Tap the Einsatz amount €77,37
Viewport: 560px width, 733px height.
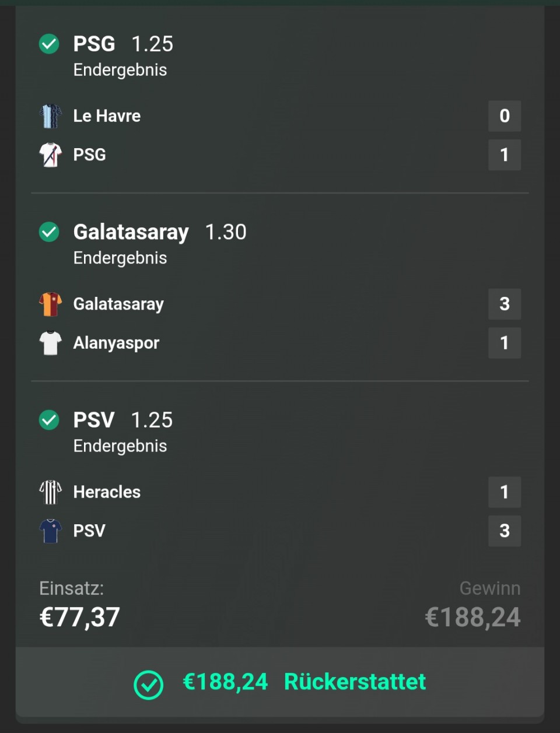click(79, 617)
